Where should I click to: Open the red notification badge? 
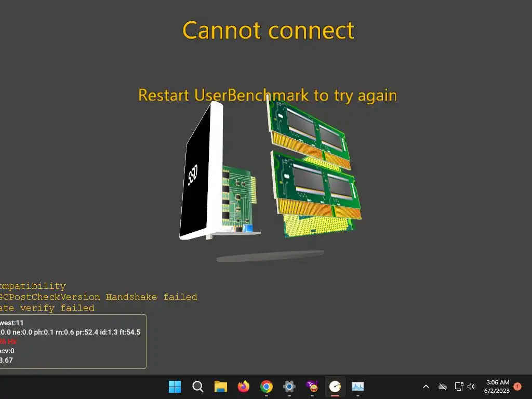(517, 387)
